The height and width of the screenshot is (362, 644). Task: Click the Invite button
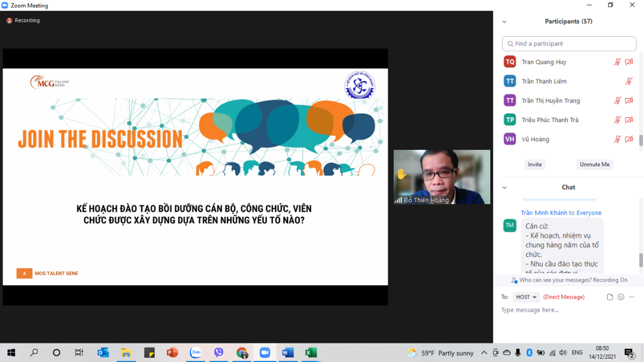(x=535, y=164)
